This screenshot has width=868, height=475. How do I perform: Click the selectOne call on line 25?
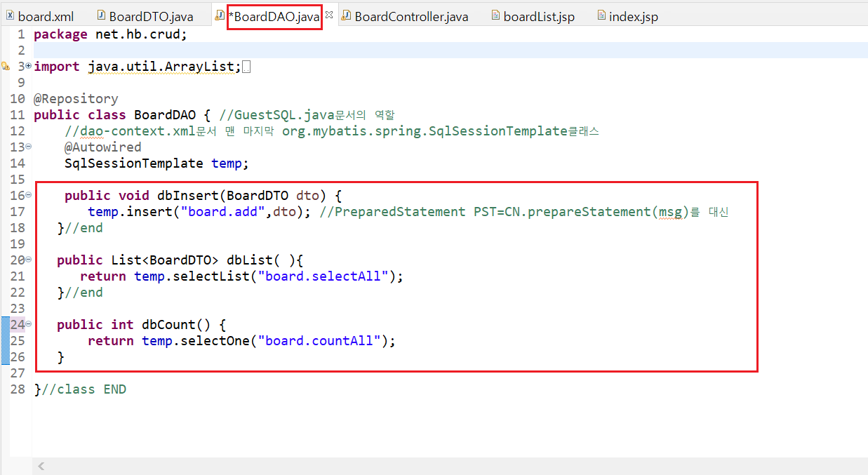(x=215, y=341)
